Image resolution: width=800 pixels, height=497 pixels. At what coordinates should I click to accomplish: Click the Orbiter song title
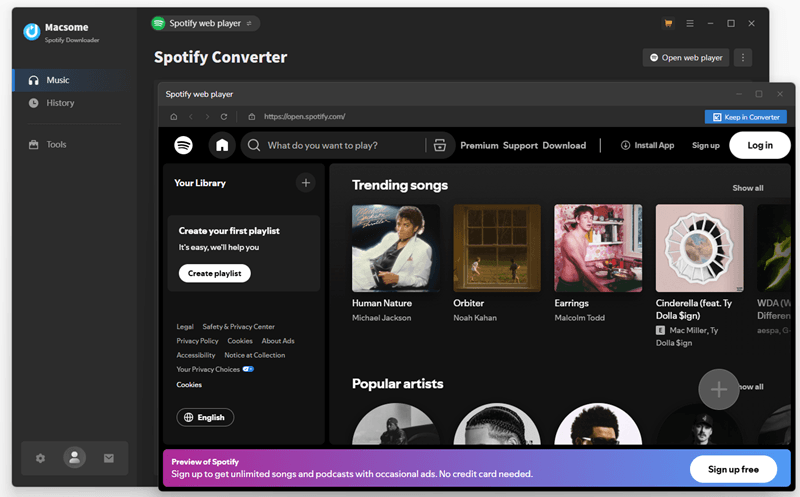click(x=468, y=303)
